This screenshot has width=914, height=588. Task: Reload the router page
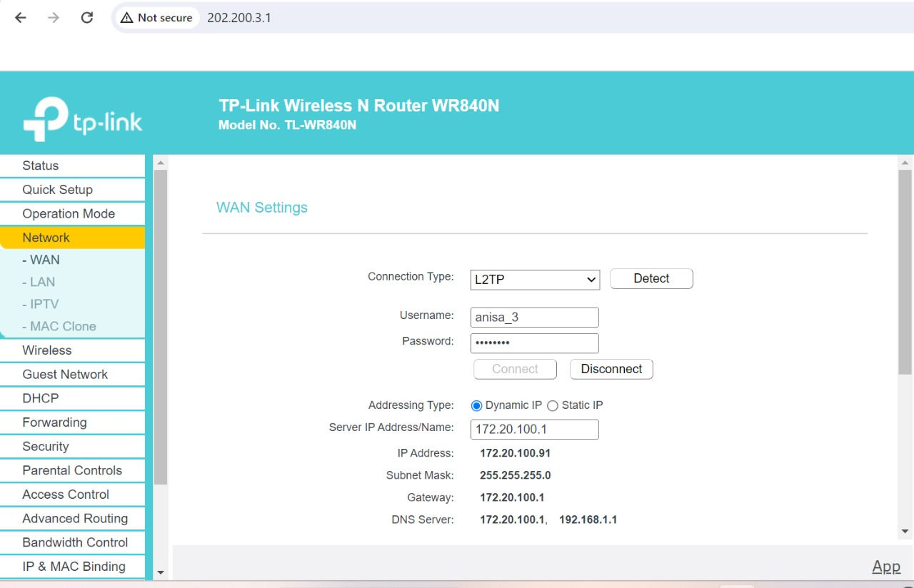pos(87,18)
